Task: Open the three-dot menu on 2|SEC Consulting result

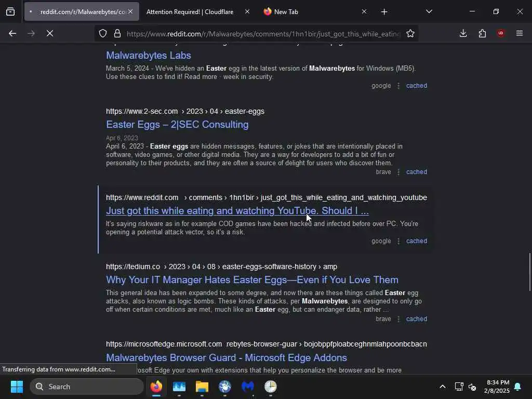Action: (x=398, y=172)
